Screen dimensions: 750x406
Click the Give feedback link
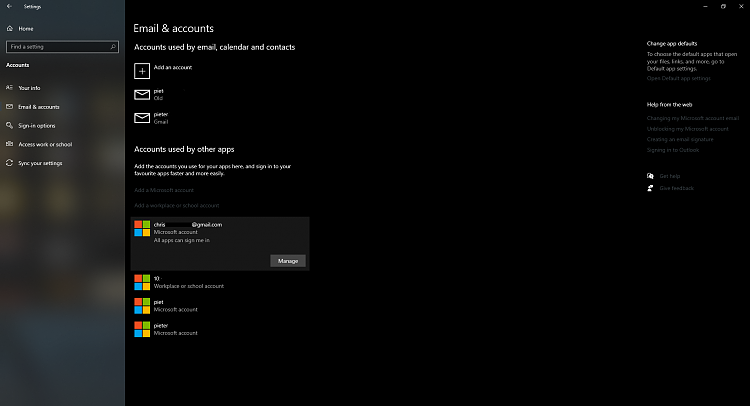(x=676, y=188)
